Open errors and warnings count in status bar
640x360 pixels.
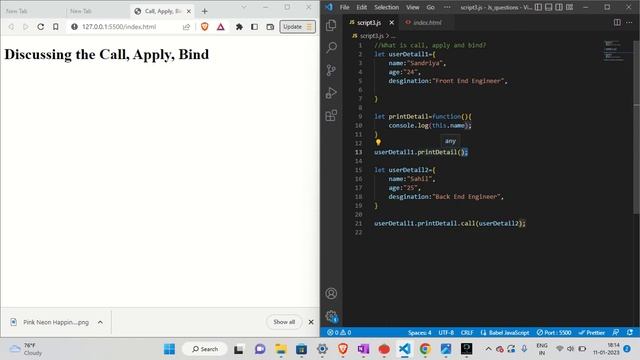(x=339, y=333)
